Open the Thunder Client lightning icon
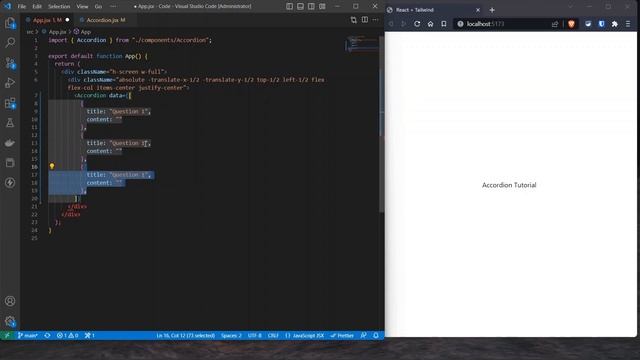This screenshot has height=360, width=640. [x=10, y=182]
